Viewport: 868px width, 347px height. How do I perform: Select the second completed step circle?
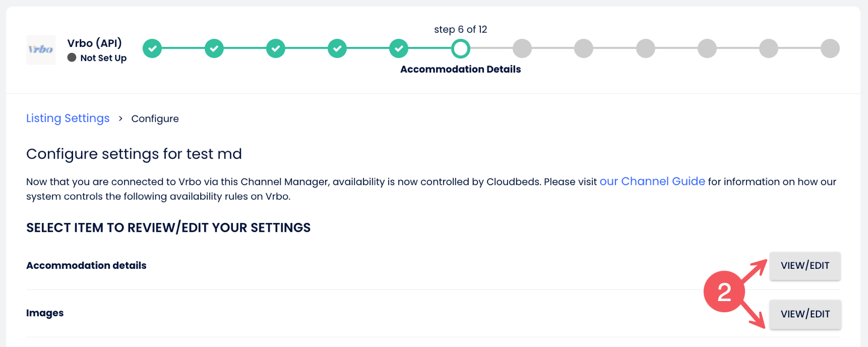pyautogui.click(x=214, y=48)
